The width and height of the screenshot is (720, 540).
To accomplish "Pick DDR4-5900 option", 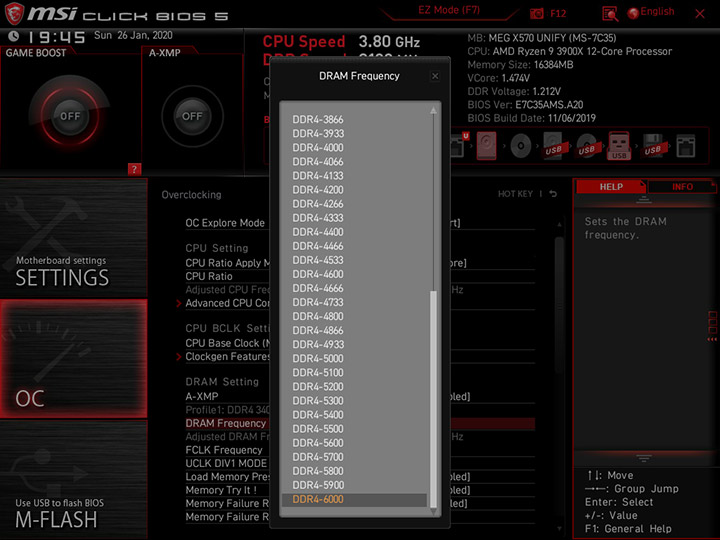I will click(x=318, y=485).
